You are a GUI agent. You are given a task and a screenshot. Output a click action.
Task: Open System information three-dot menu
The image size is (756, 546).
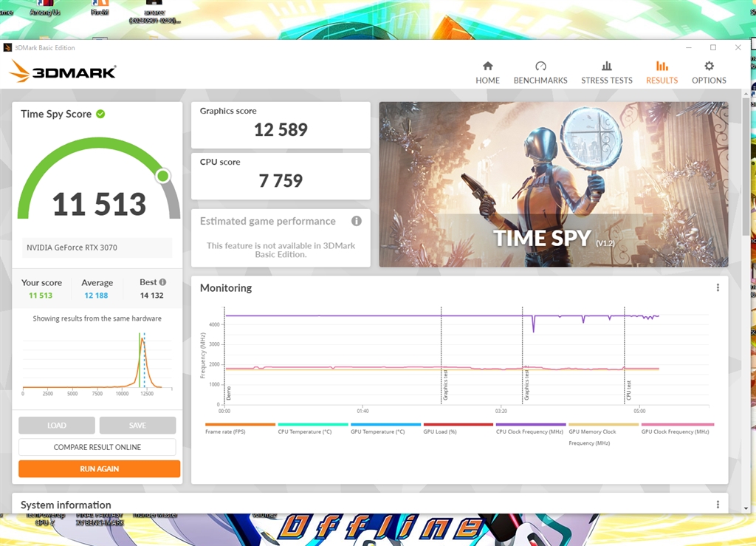point(718,505)
